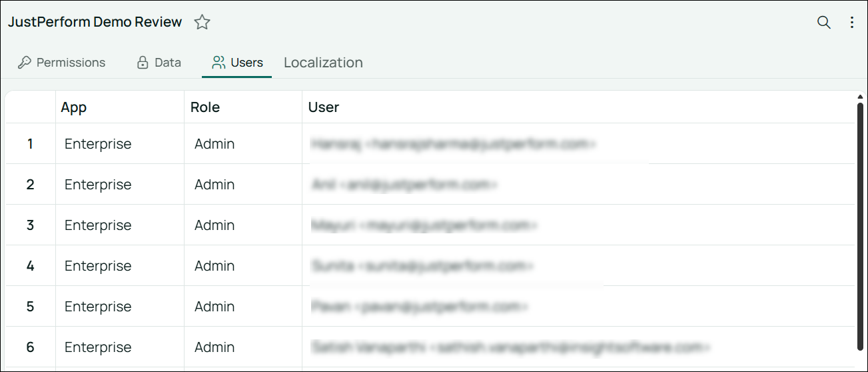
Task: Select row number 5
Action: point(30,307)
